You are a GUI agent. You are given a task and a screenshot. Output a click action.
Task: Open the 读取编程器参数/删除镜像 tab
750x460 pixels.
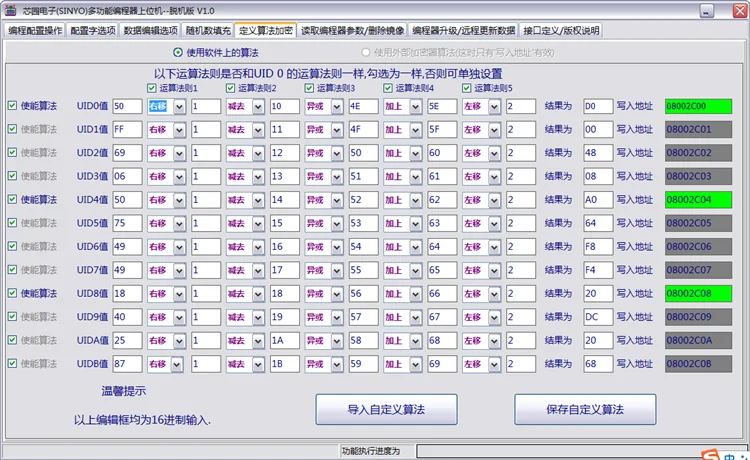353,31
